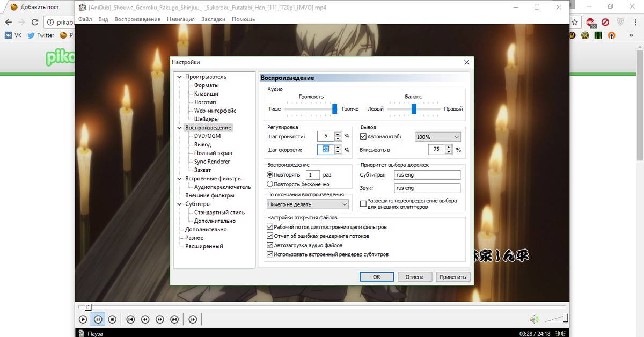Image resolution: width=644 pixels, height=337 pixels.
Task: Click the Отмена button
Action: (x=414, y=277)
